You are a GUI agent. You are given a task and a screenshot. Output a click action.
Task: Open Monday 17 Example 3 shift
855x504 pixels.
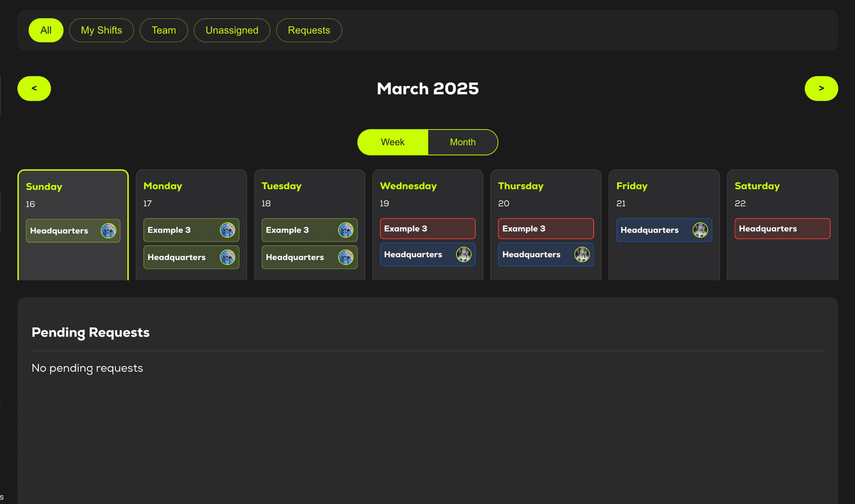[x=191, y=230]
